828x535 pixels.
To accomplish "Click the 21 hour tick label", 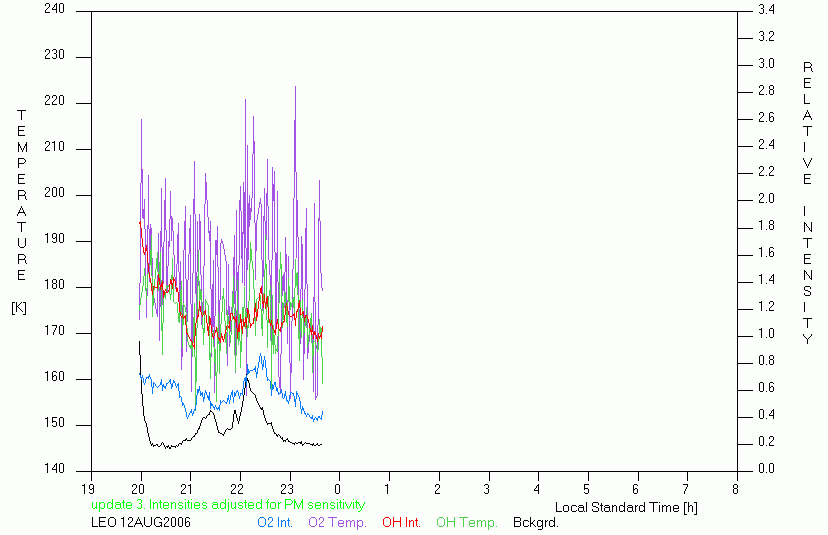I will 187,489.
